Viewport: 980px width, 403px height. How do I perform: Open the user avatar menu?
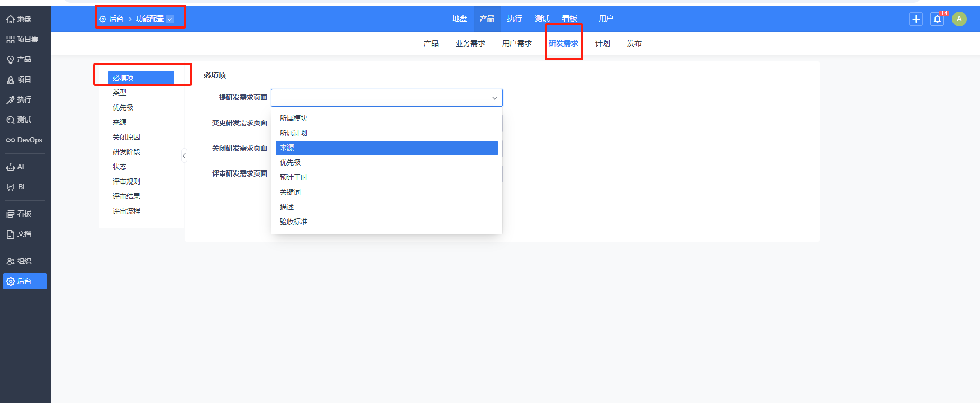[959, 19]
